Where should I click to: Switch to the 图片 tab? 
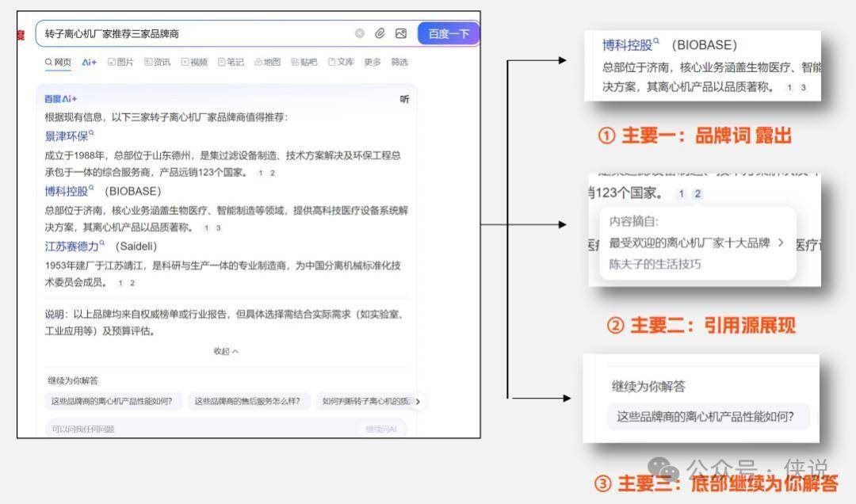(120, 63)
